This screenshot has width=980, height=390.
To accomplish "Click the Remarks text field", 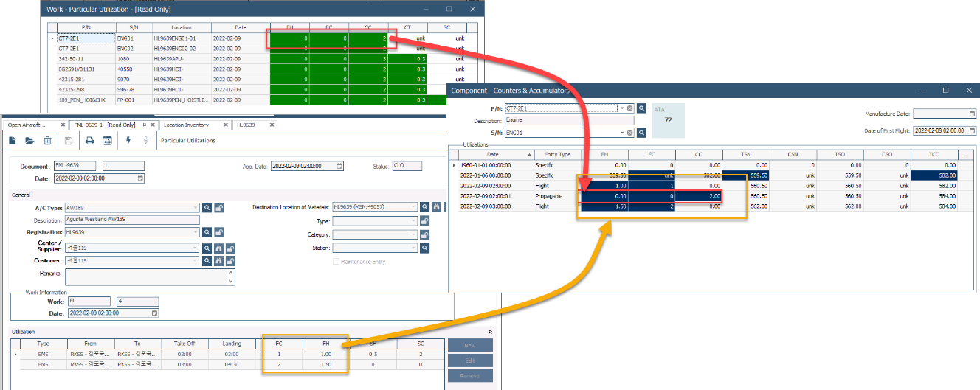I will (146, 276).
